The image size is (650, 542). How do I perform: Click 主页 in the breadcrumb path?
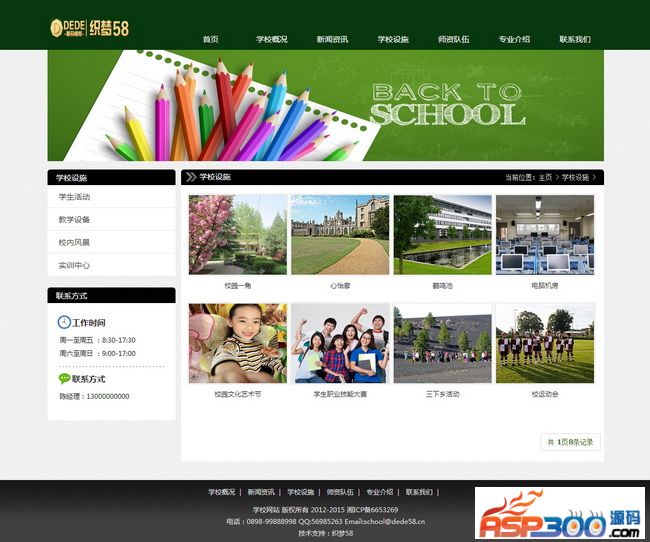[x=545, y=177]
